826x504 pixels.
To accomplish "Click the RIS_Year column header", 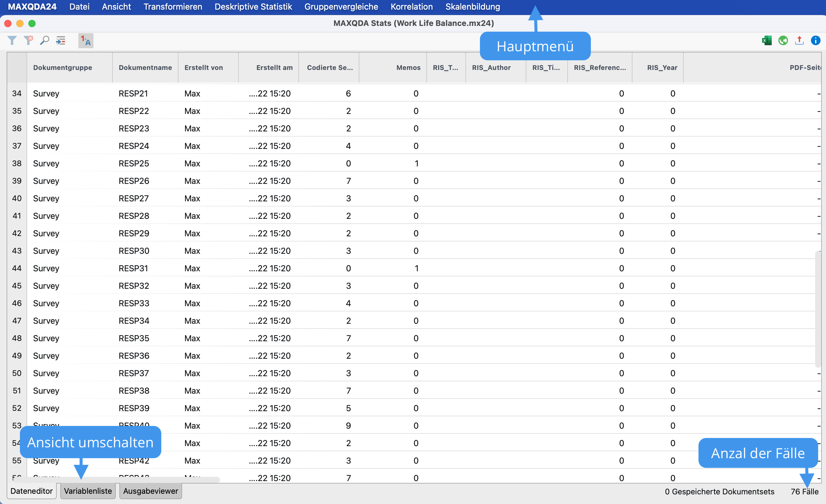I will (x=658, y=67).
